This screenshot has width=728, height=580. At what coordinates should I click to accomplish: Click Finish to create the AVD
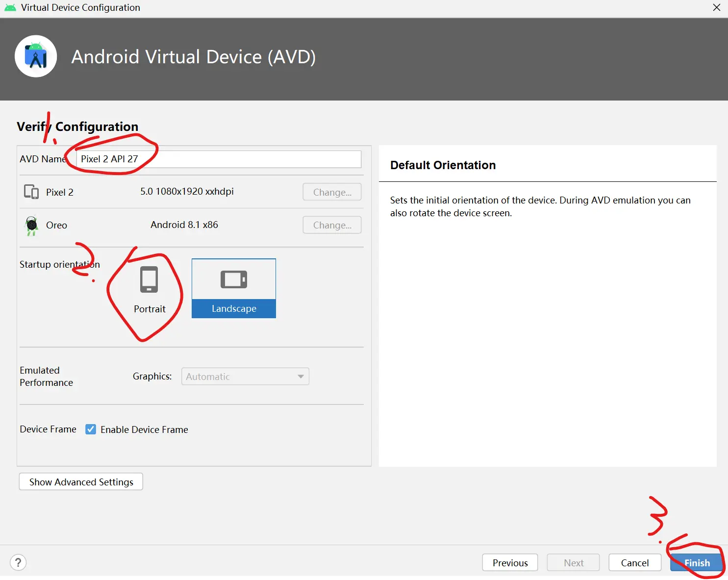tap(697, 563)
